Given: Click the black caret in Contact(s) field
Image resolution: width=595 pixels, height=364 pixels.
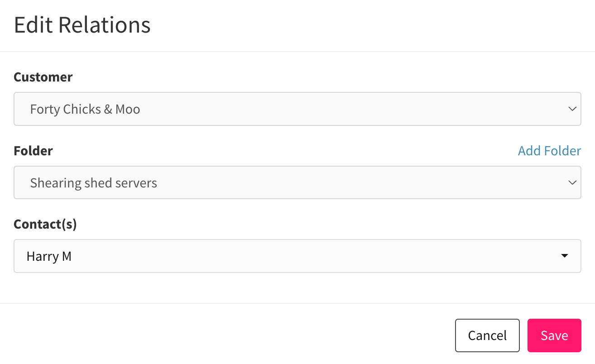Looking at the screenshot, I should (564, 256).
